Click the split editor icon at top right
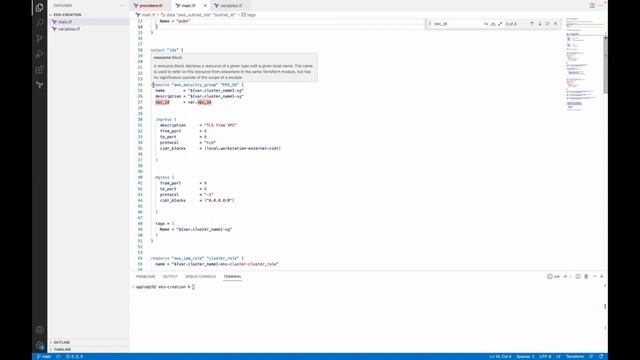 point(592,5)
